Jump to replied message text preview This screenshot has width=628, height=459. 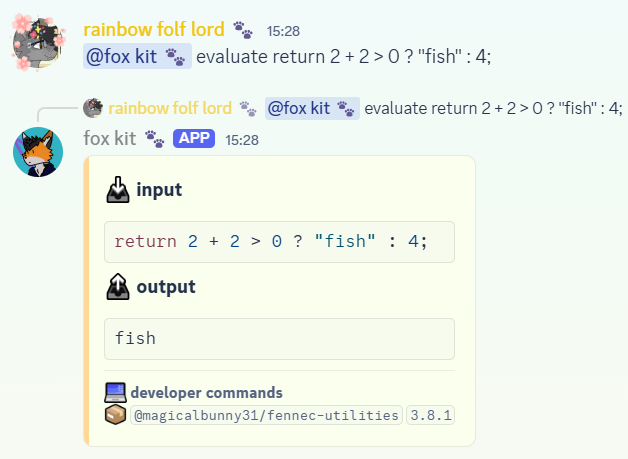[x=493, y=108]
